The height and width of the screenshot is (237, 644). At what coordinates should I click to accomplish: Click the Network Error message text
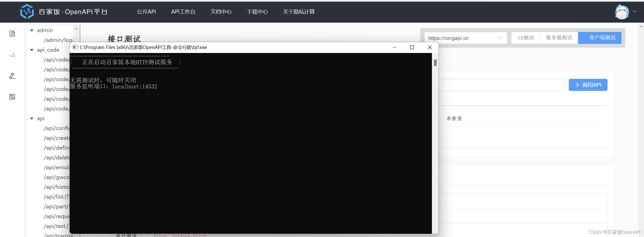click(180, 235)
